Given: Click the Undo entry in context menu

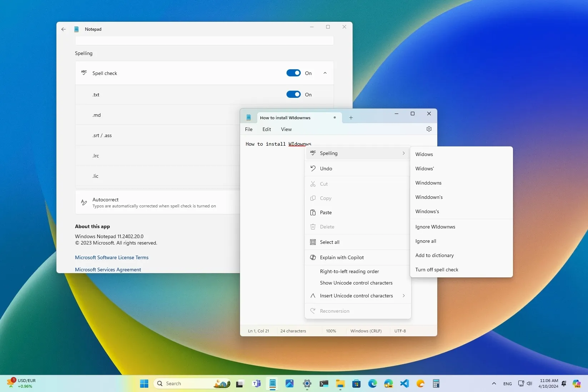Looking at the screenshot, I should [358, 169].
